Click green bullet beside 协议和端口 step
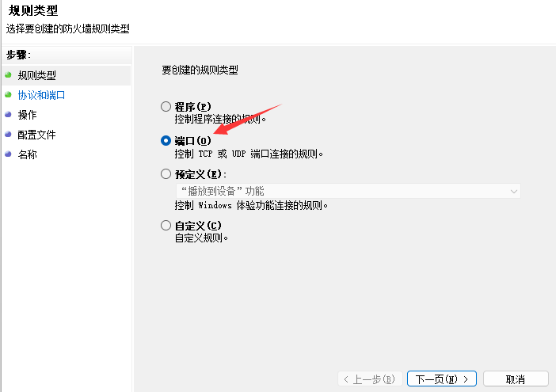The height and width of the screenshot is (392, 556). [x=8, y=94]
